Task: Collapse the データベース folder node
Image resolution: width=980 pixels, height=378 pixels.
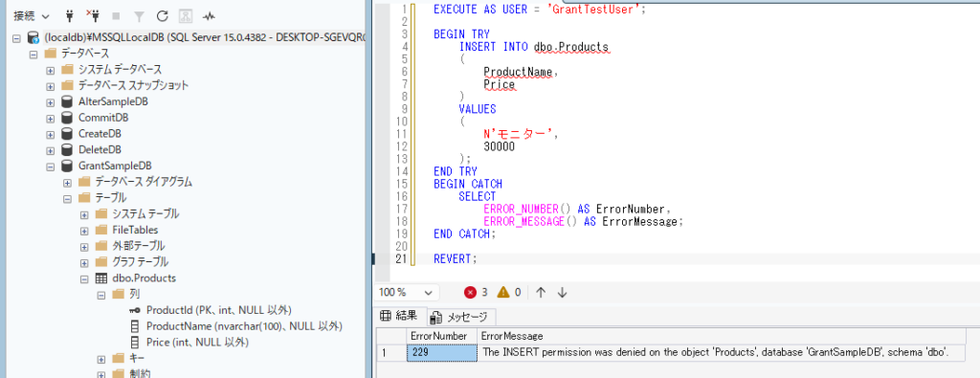Action: pos(33,55)
